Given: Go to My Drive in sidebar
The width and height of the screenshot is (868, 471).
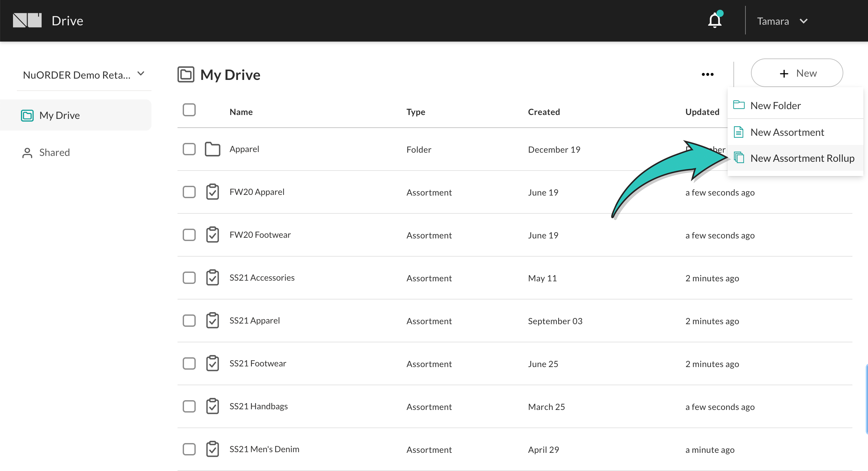Looking at the screenshot, I should coord(76,115).
